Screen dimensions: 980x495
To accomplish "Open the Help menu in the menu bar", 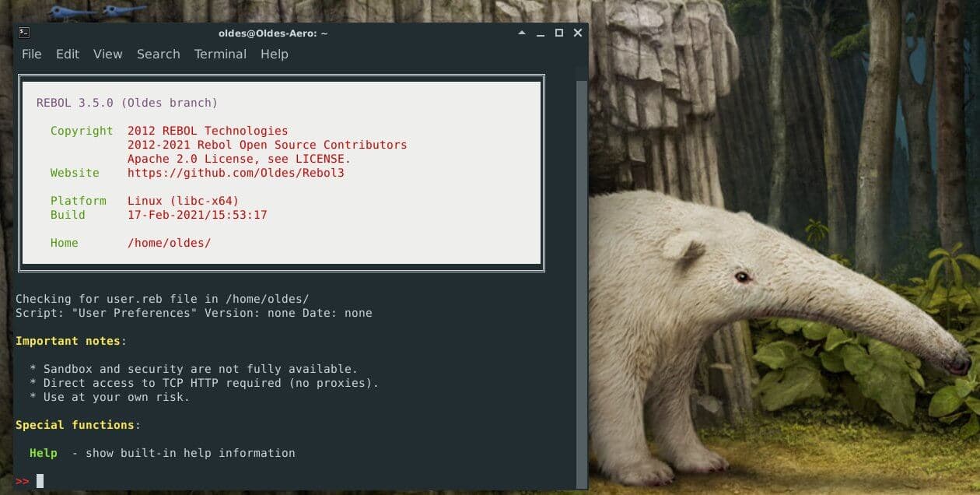I will [274, 54].
